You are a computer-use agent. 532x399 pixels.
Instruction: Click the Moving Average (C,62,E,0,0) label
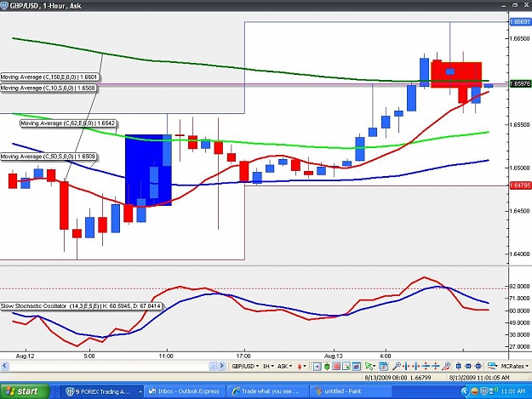(68, 123)
